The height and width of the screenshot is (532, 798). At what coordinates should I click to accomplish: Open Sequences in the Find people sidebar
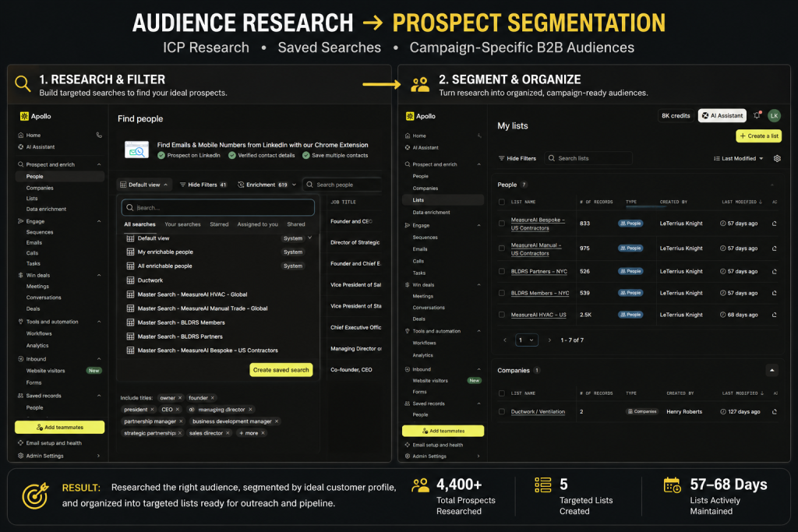point(40,232)
